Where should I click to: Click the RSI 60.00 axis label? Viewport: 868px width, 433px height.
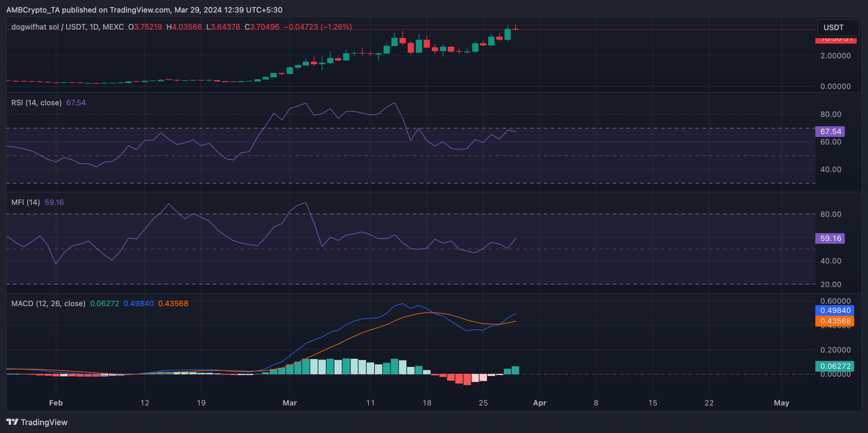(x=831, y=142)
